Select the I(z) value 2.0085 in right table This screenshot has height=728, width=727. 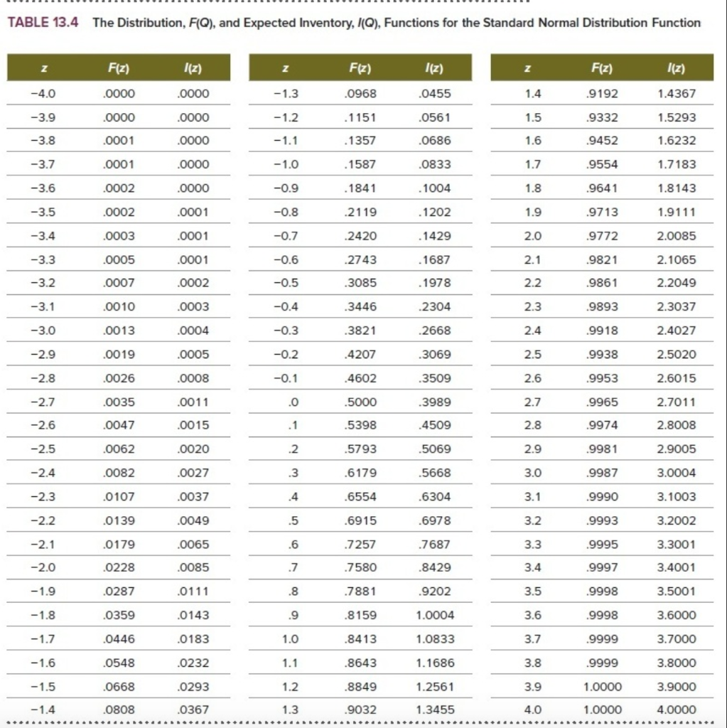tap(679, 235)
